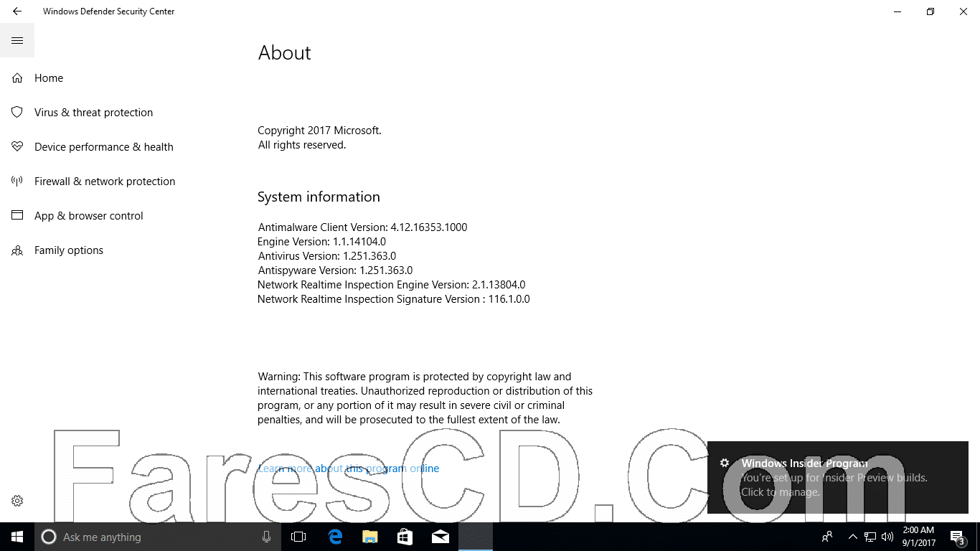Click Antivirus Version 1.251.363.0 line
The height and width of the screenshot is (551, 980).
tap(326, 256)
